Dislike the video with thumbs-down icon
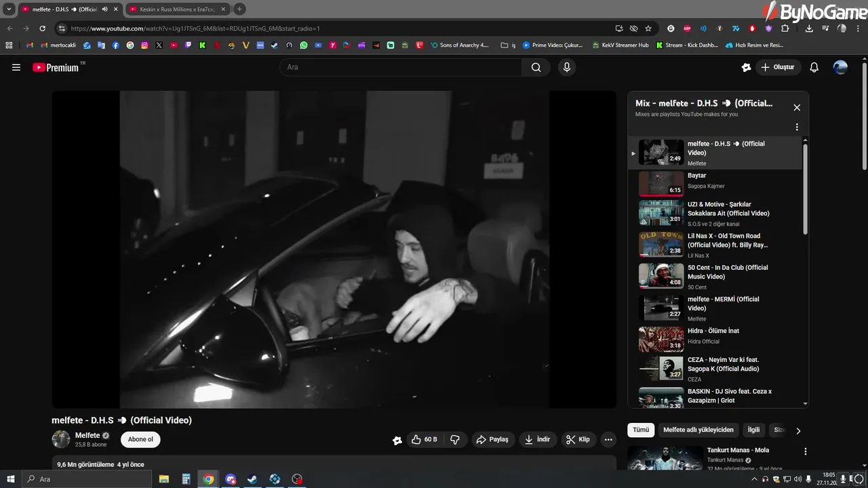The image size is (868, 488). [455, 439]
